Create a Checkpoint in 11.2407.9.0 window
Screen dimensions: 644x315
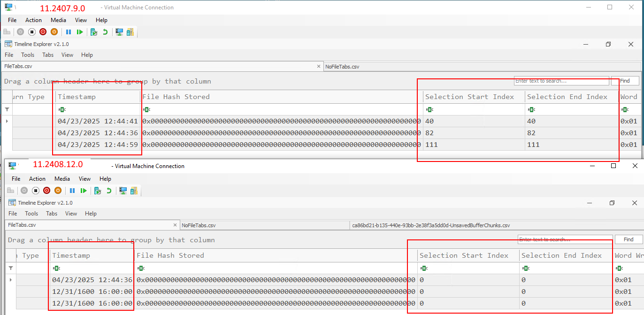(x=94, y=32)
